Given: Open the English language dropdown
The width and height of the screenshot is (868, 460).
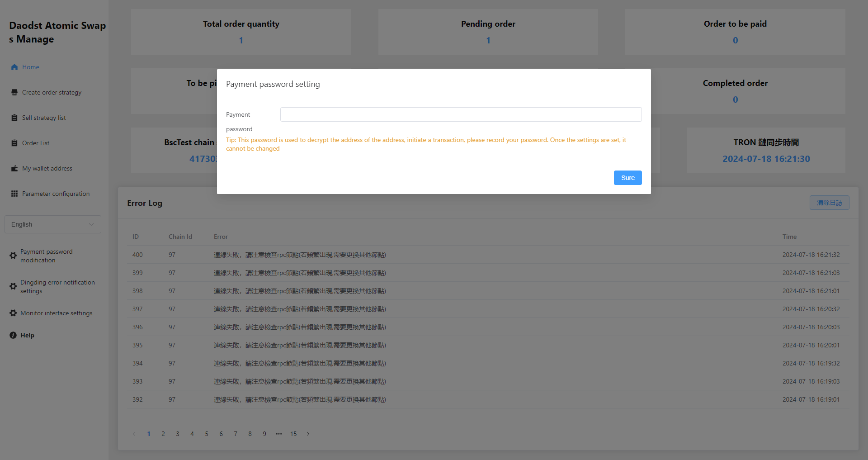Looking at the screenshot, I should pos(53,224).
